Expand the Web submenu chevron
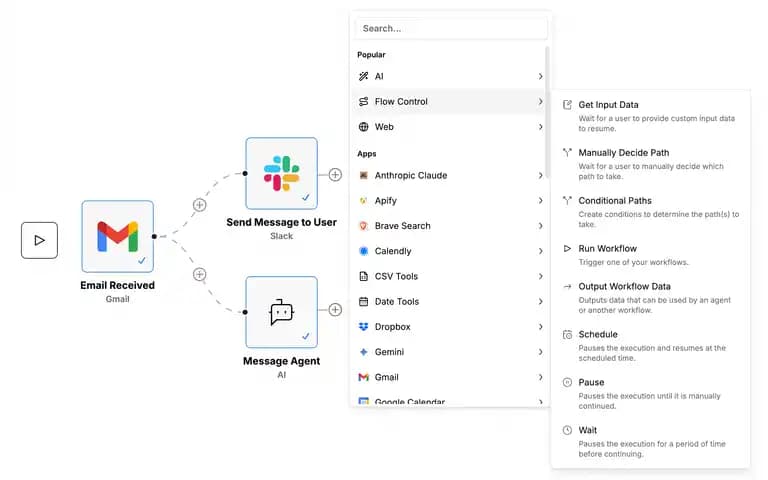This screenshot has height=480, width=768. (x=540, y=127)
